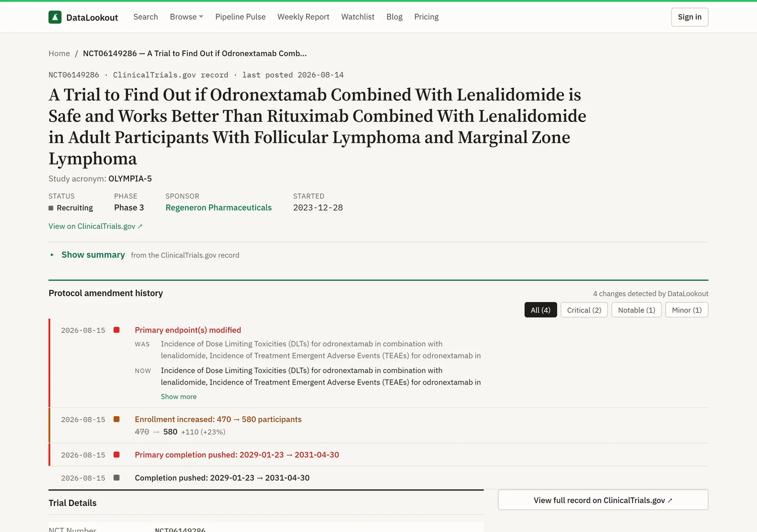Click Show more under the endpoint change

click(178, 397)
